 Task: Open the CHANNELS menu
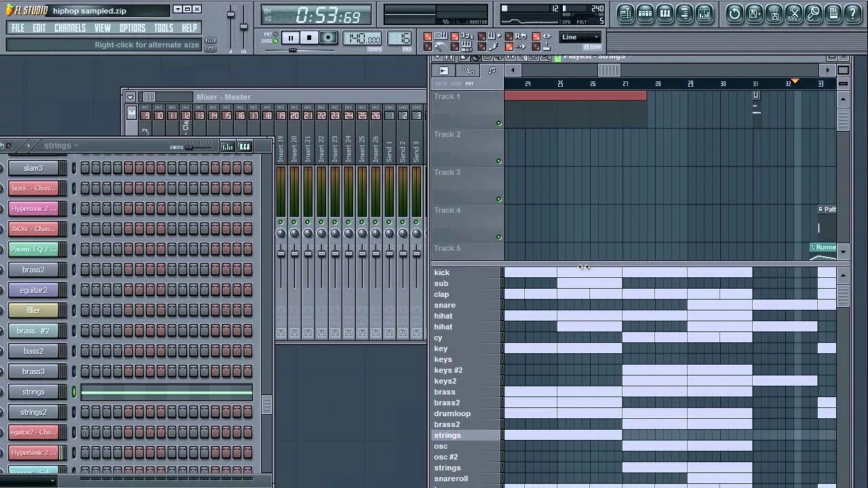pyautogui.click(x=70, y=28)
